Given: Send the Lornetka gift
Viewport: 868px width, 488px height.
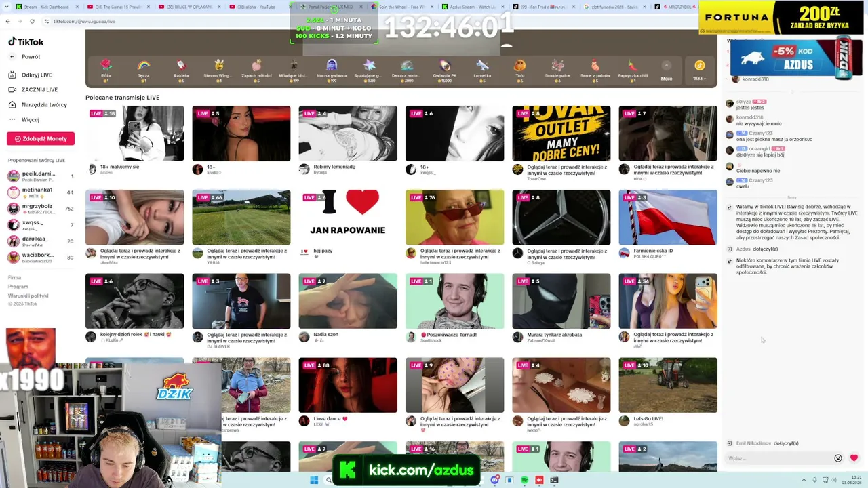Looking at the screenshot, I should (x=482, y=70).
